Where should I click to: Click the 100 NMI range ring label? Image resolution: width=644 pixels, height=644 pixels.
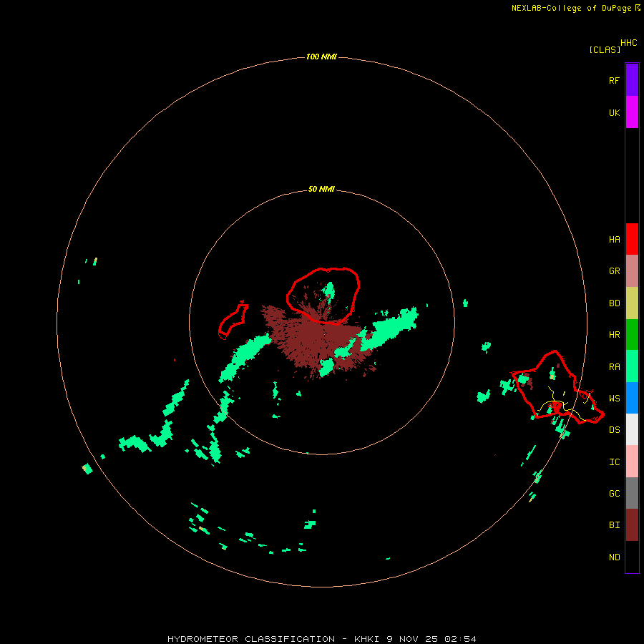(x=321, y=57)
